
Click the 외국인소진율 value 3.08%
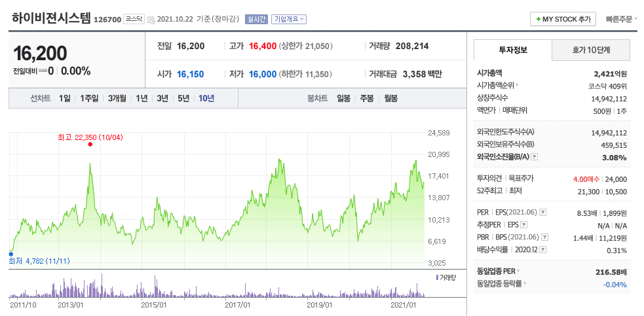[x=615, y=158]
